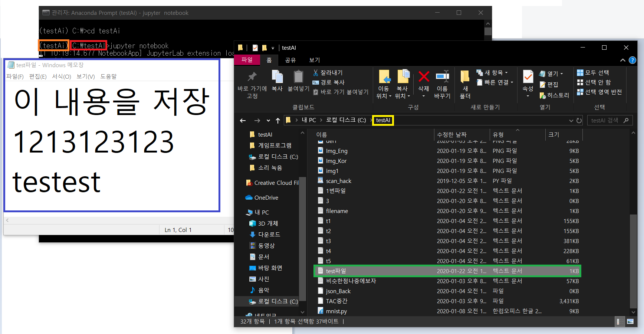Open the quick access toolbar customize dropdown
The width and height of the screenshot is (644, 334).
point(273,48)
